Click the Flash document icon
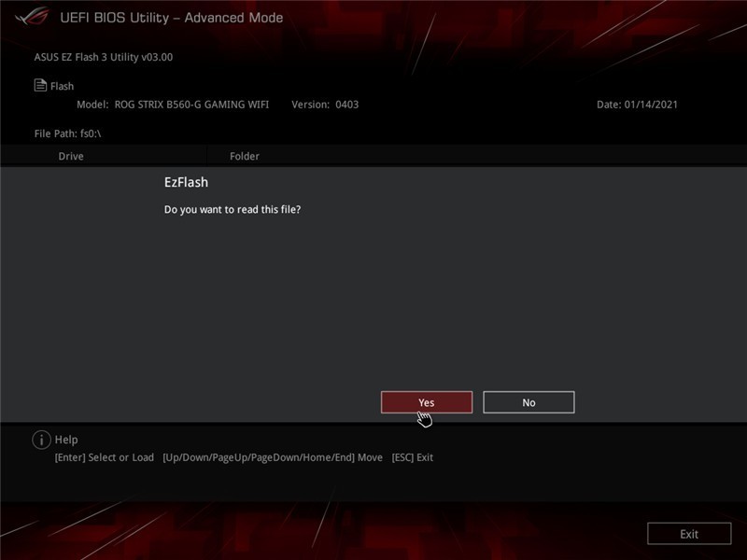The width and height of the screenshot is (747, 560). point(40,85)
